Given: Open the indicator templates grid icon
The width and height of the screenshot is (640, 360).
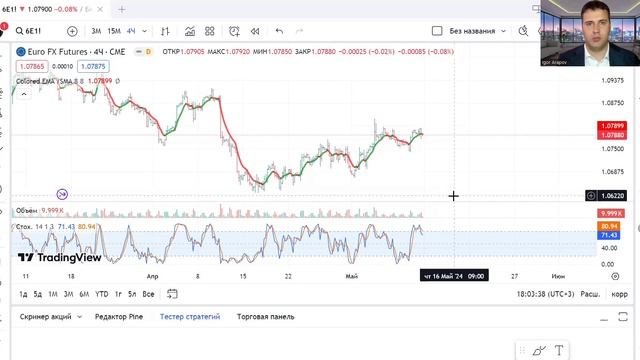Looking at the screenshot, I should point(210,31).
